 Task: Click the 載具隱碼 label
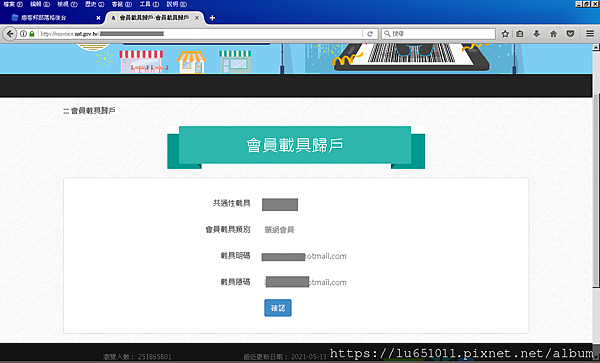[235, 282]
